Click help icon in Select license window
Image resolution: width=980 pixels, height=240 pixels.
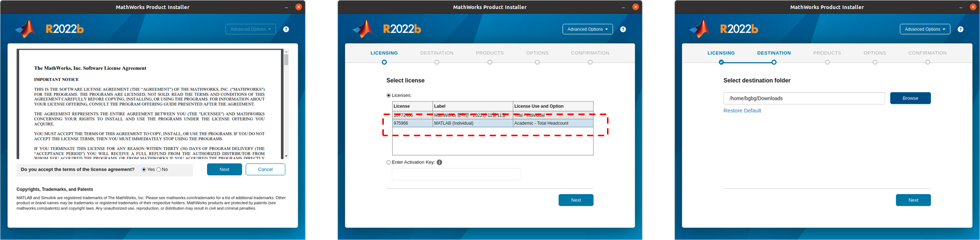click(623, 29)
